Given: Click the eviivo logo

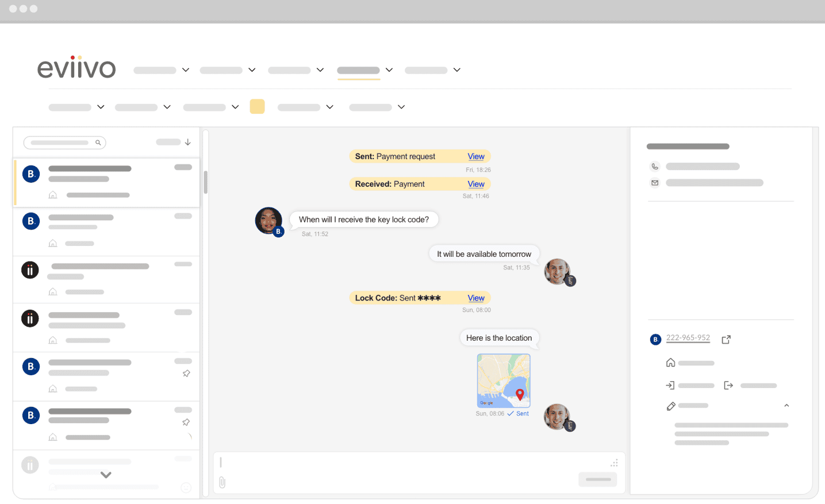Looking at the screenshot, I should (76, 67).
